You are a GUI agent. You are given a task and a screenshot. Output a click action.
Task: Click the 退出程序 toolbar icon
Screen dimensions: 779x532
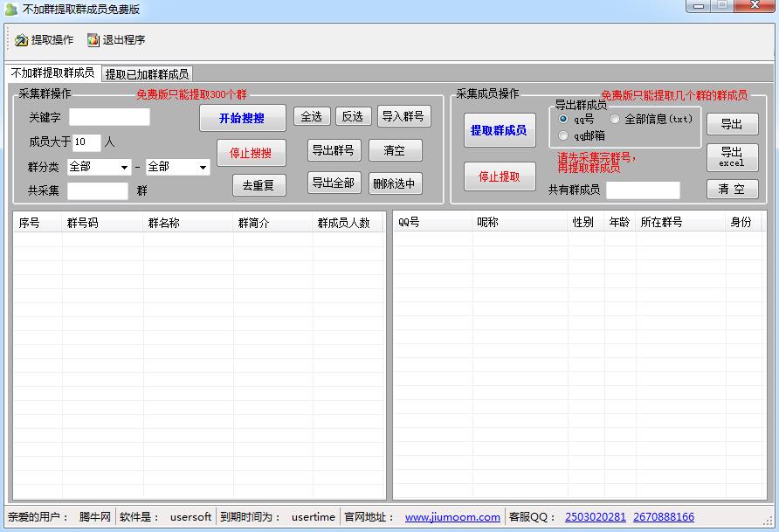(x=93, y=40)
